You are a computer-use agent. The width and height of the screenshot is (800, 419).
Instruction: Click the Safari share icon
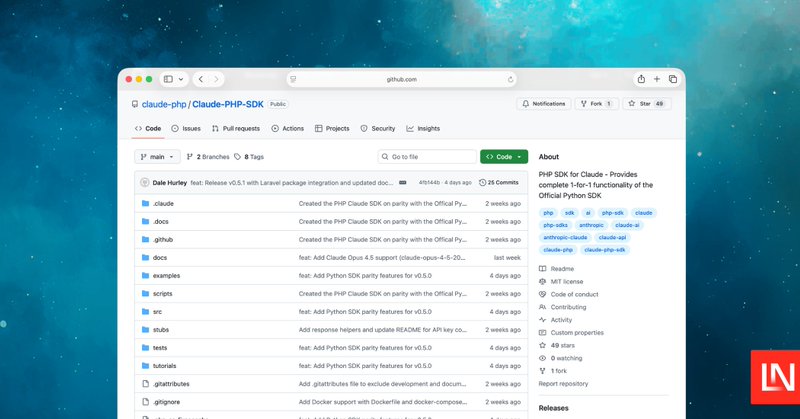[641, 79]
